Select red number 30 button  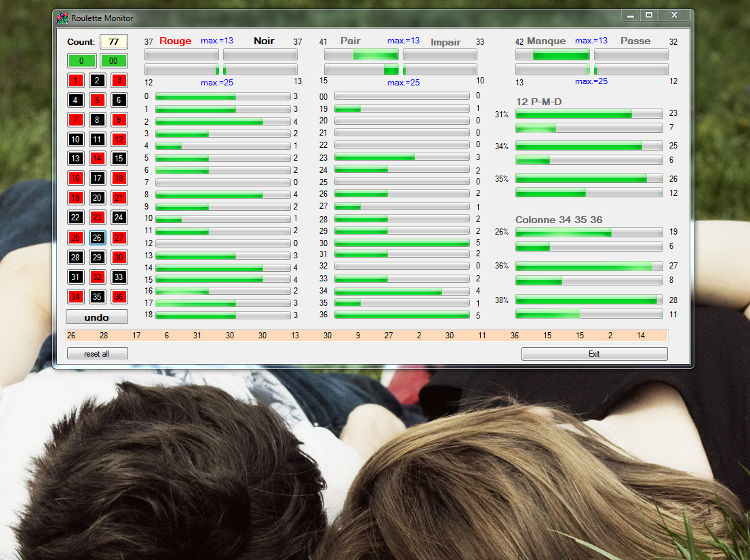point(119,257)
